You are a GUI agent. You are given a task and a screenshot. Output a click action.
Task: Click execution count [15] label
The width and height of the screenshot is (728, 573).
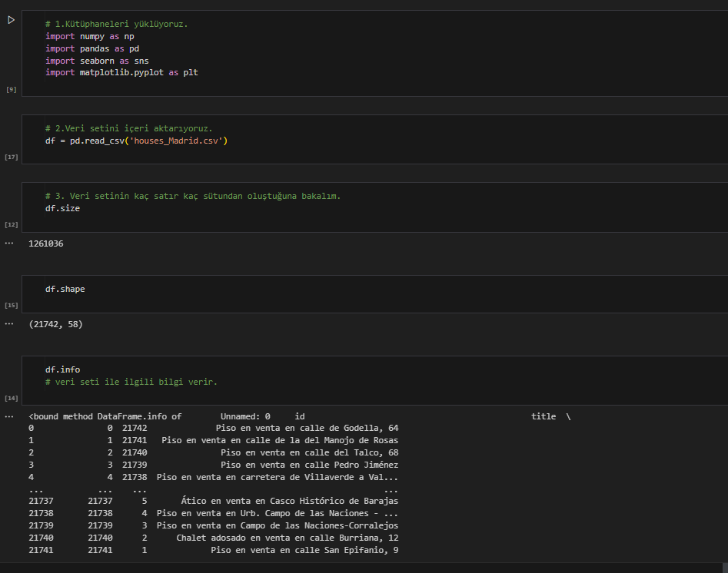tap(12, 305)
